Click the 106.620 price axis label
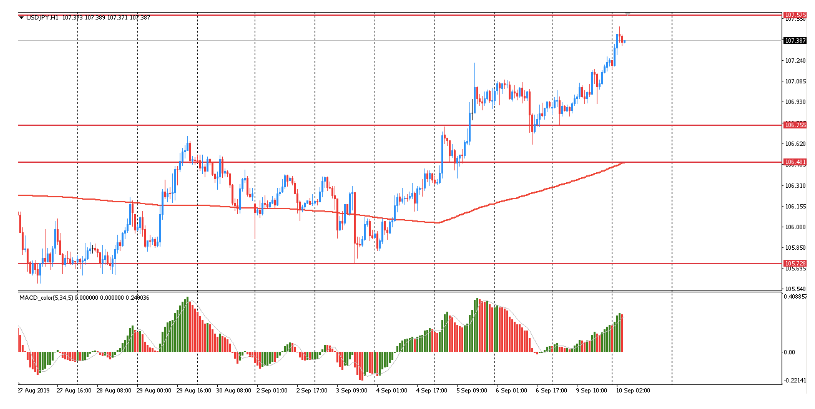 [795, 143]
